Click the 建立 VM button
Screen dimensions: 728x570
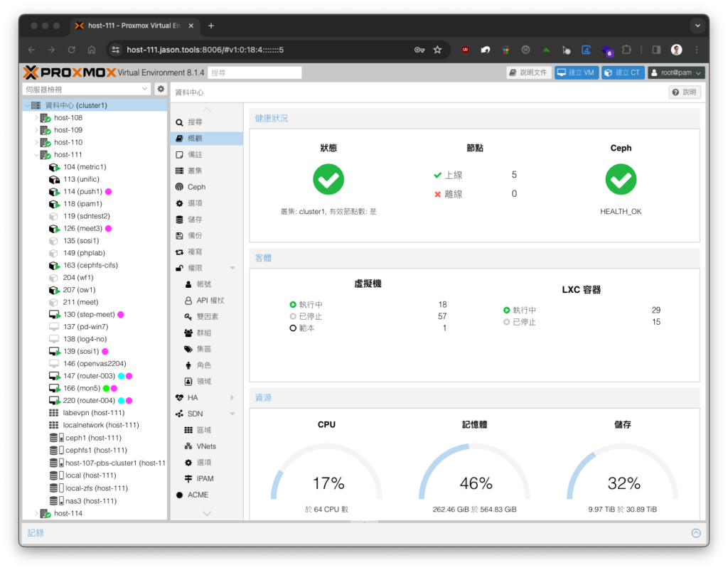pyautogui.click(x=576, y=72)
